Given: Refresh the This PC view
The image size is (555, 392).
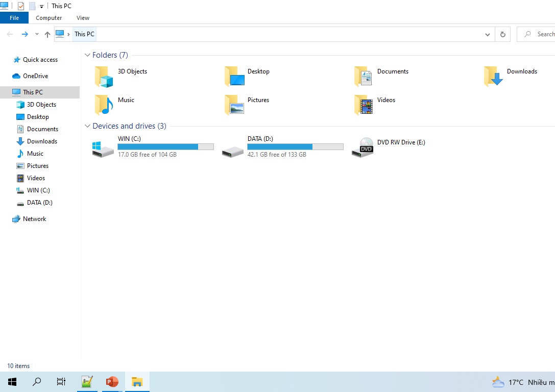Looking at the screenshot, I should (502, 34).
